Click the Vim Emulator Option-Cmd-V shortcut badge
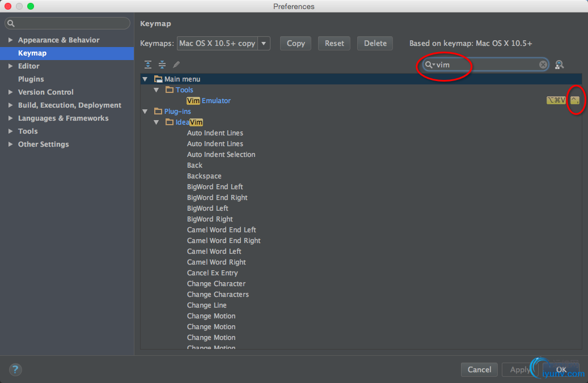The width and height of the screenshot is (588, 383). tap(556, 100)
